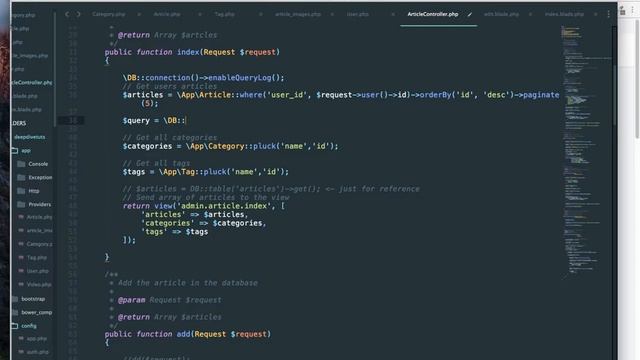Close the Article.php tab
Screen dimensions: 640x360
(x=200, y=14)
